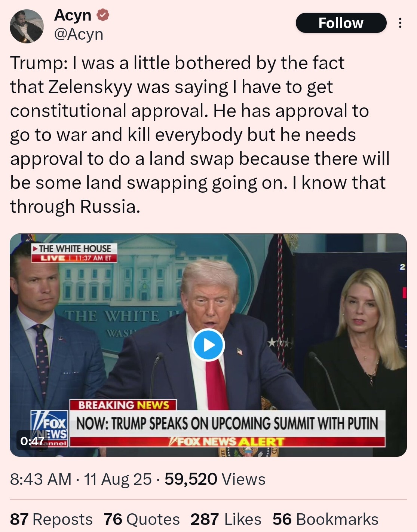The height and width of the screenshot is (532, 417).
Task: Play the embedded Fox News video
Action: [x=208, y=345]
